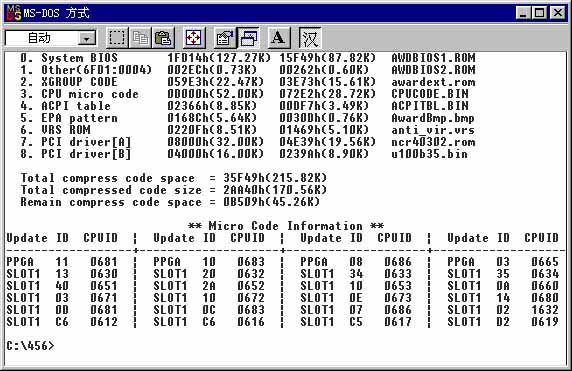Expand the font size dropdown arrow
Screen dimensions: 572x371
coord(86,38)
